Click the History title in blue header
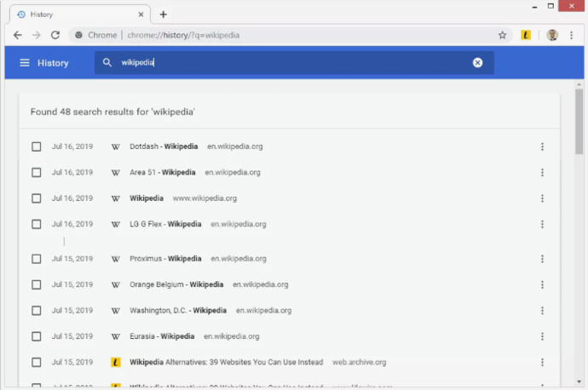 53,63
